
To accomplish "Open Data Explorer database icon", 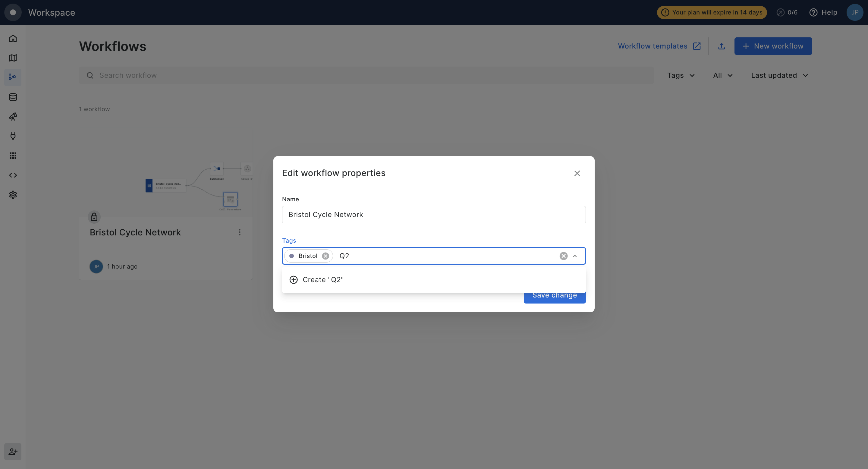I will coord(13,97).
